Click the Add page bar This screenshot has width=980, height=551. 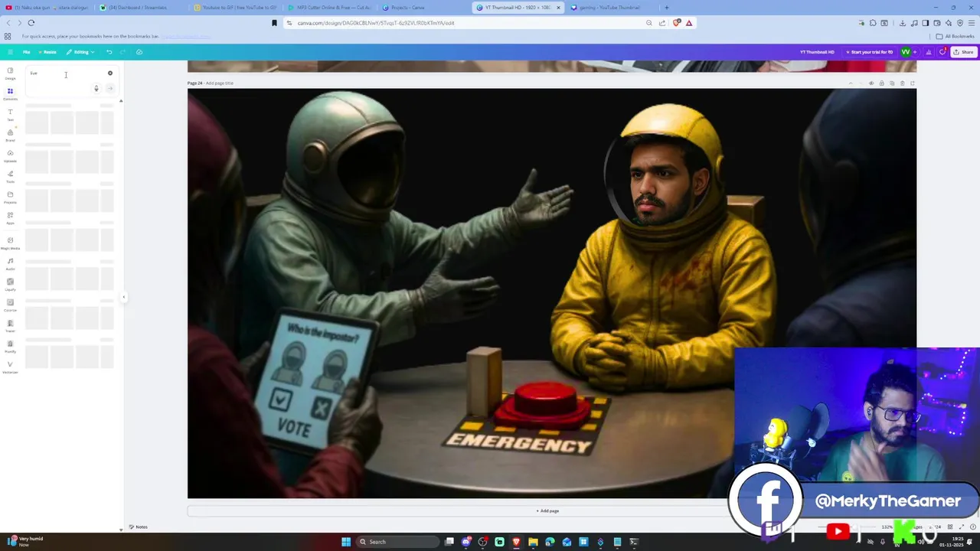tap(547, 510)
